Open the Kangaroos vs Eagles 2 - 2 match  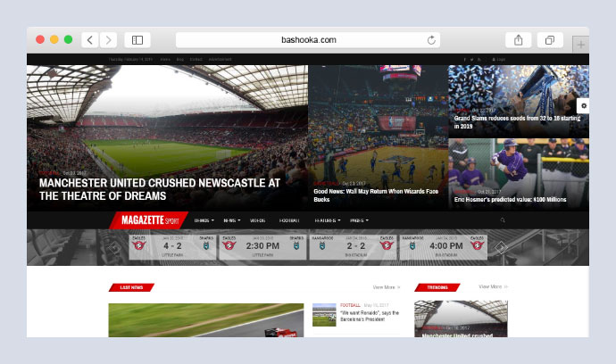pos(353,247)
